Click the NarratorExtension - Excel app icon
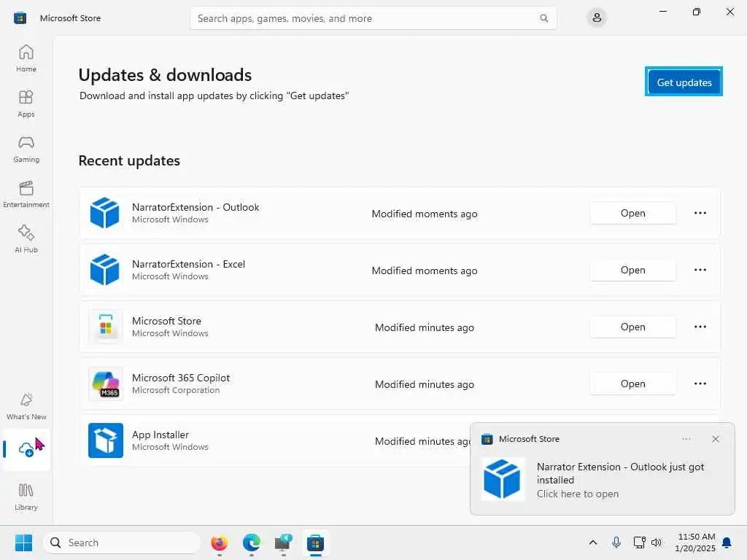Viewport: 747px width, 560px height. coord(105,270)
